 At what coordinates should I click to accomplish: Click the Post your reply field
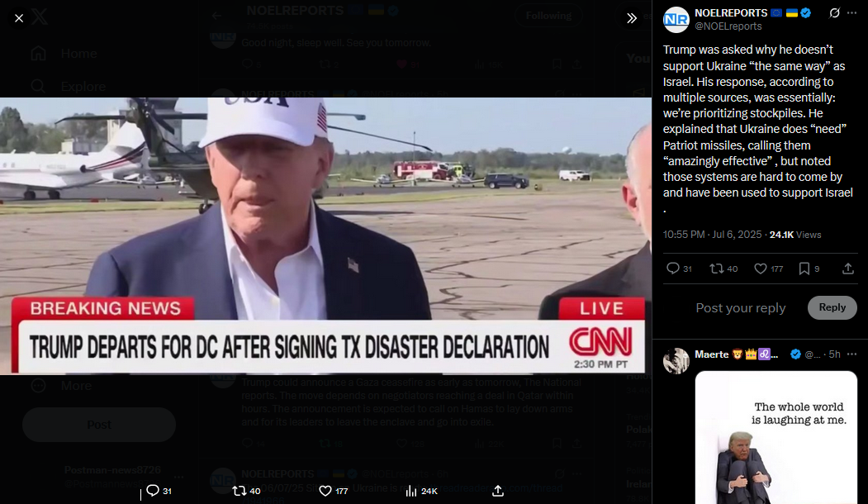click(x=740, y=308)
